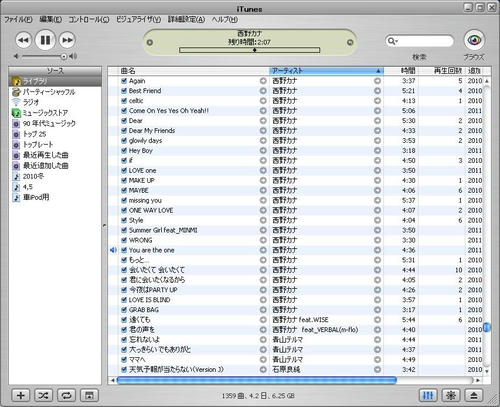
Task: Select the パーティーシャッフル source
Action: click(49, 92)
